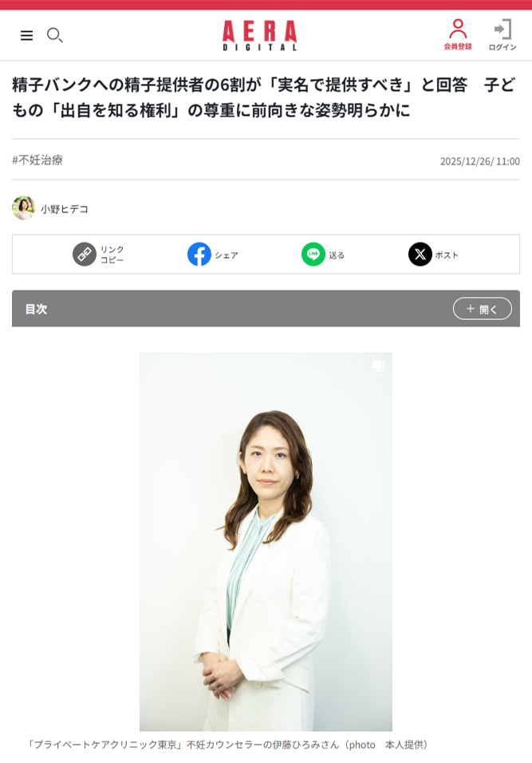Copy the article link via chain icon
The width and height of the screenshot is (532, 763).
(85, 254)
